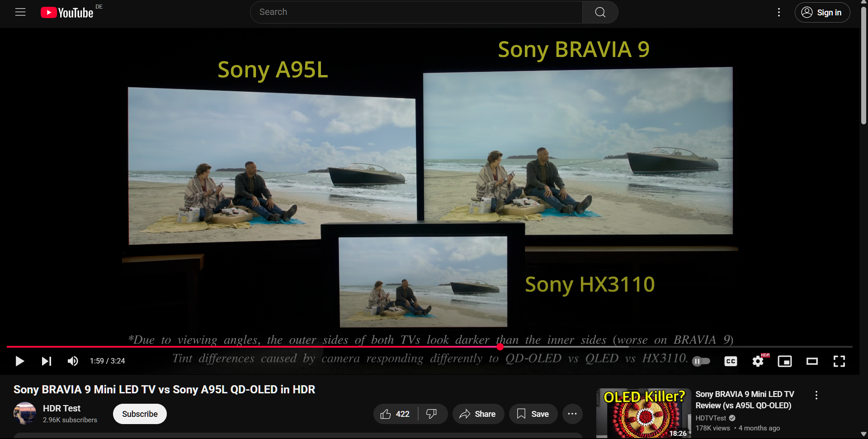Sign in to YouTube account
This screenshot has height=439, width=868.
[x=822, y=12]
